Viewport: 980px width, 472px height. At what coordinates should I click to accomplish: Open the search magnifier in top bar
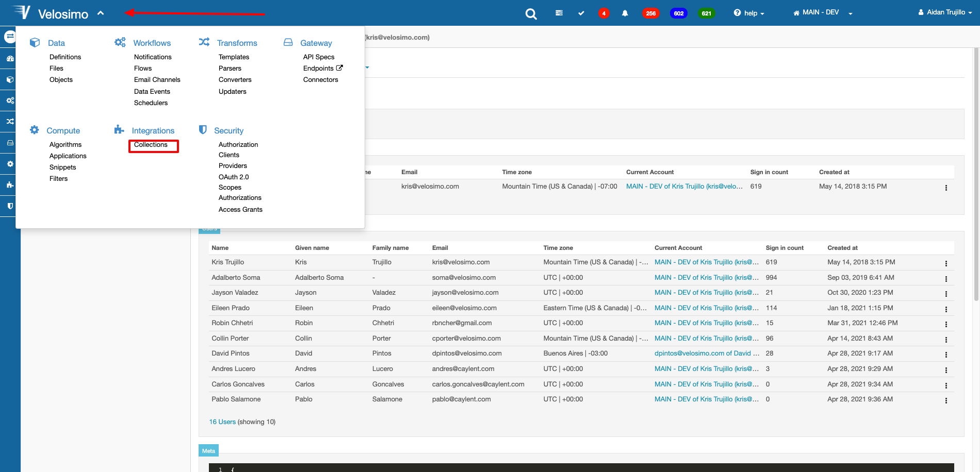coord(531,14)
